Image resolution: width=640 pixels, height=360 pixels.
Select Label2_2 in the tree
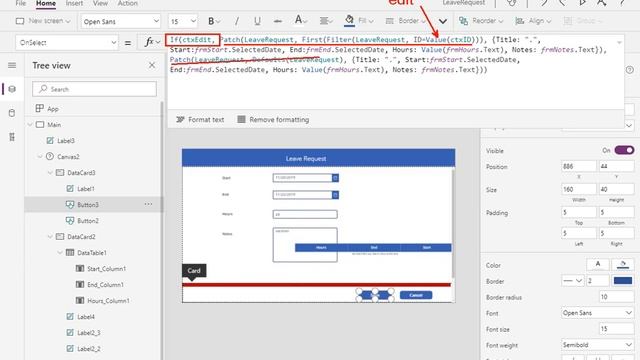tap(88, 349)
